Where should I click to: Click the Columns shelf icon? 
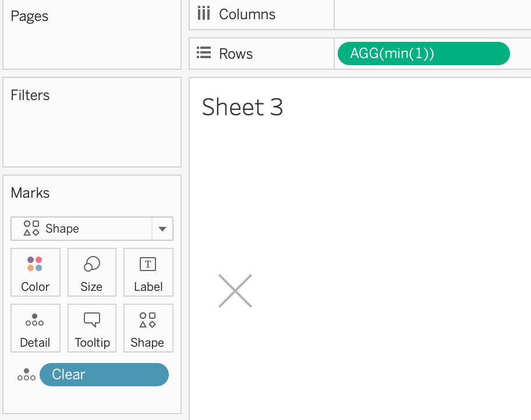click(204, 13)
